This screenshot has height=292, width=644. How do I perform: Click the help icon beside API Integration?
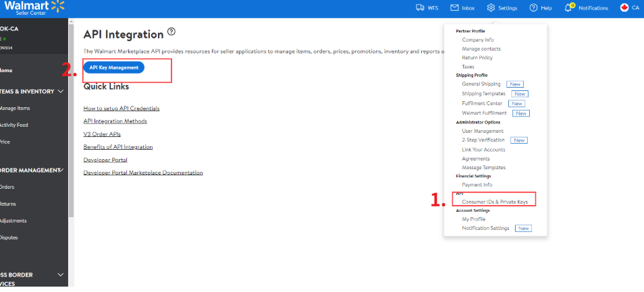point(171,32)
